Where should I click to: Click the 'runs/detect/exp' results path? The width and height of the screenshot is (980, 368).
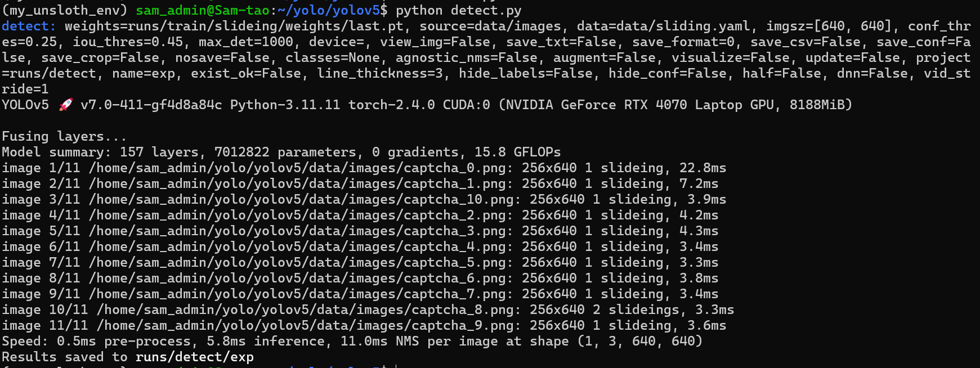[195, 357]
